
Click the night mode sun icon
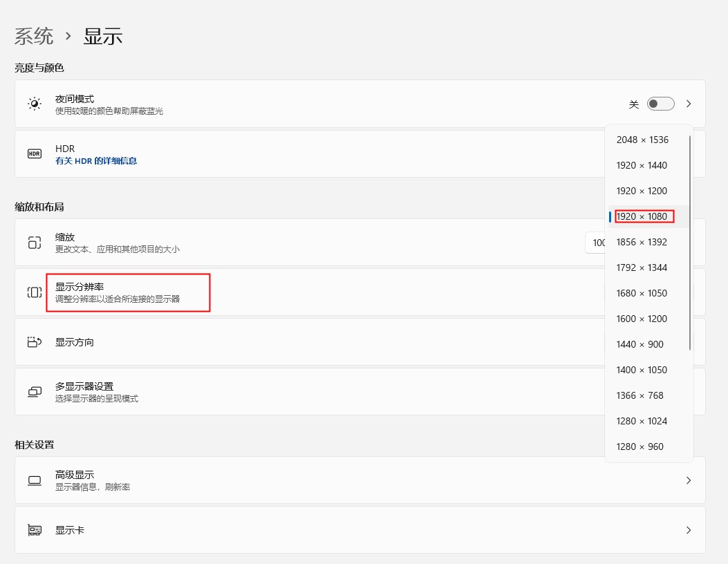click(35, 104)
